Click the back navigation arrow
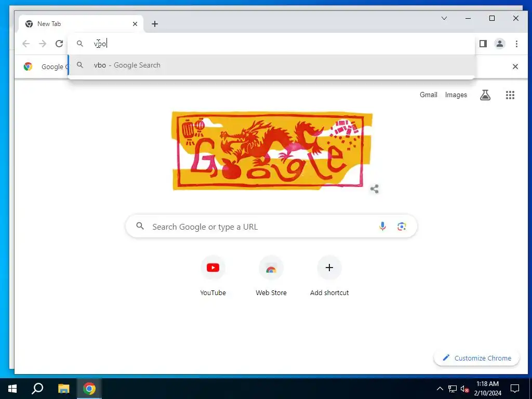The image size is (532, 399). 26,44
